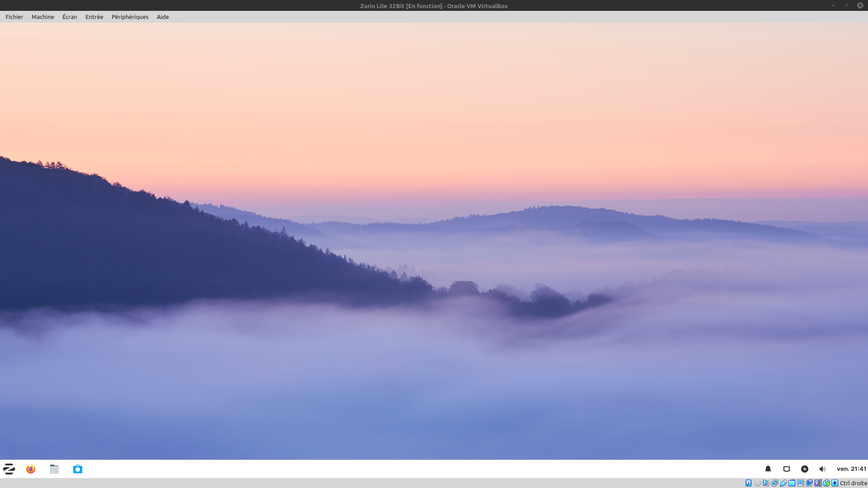This screenshot has width=868, height=488.
Task: Click the VirtualBox optical disc status icon
Action: click(757, 483)
